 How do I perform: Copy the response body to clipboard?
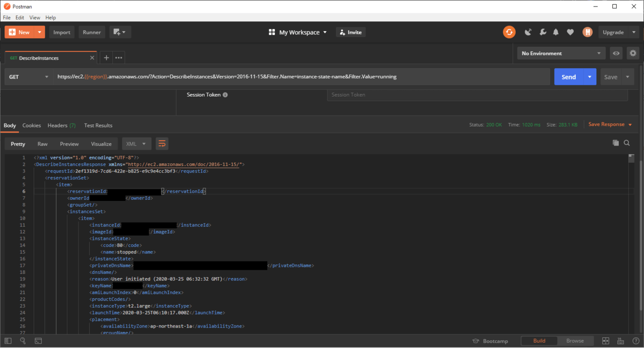coord(616,143)
